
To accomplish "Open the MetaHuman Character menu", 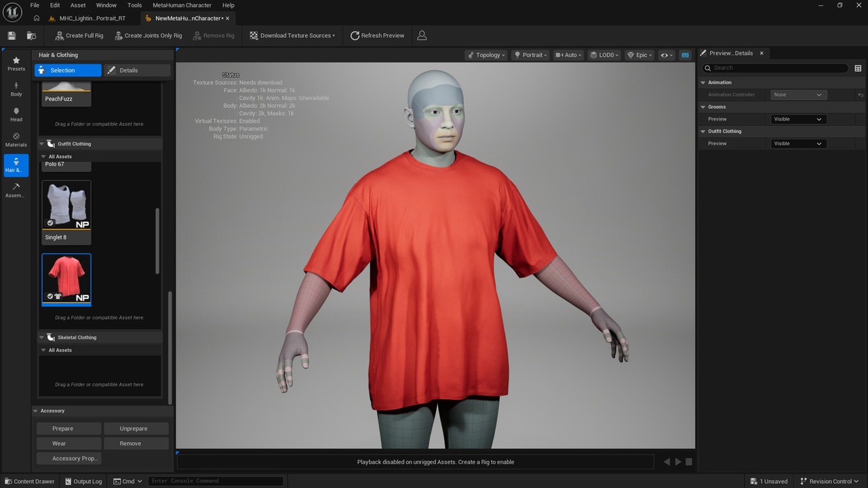I will click(182, 5).
